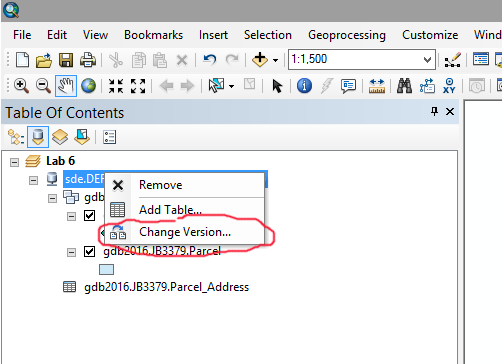Open the Find binoculars tool
502x364 pixels.
click(x=404, y=86)
